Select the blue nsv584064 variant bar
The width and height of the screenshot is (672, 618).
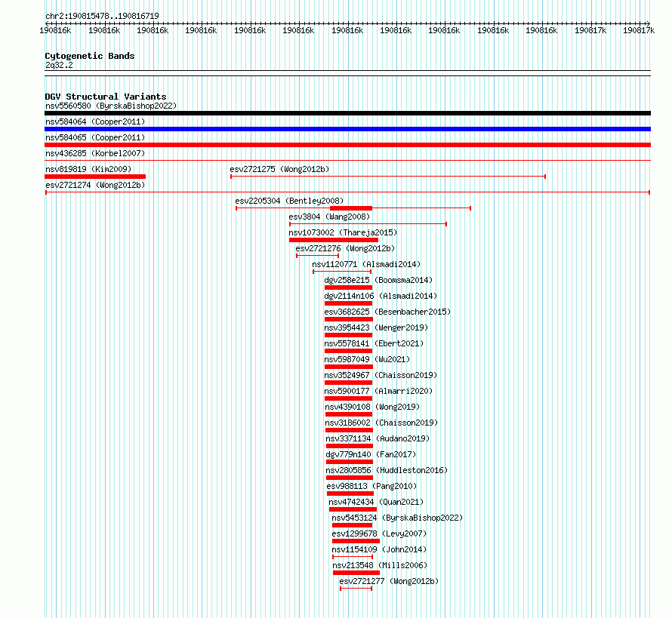(347, 129)
